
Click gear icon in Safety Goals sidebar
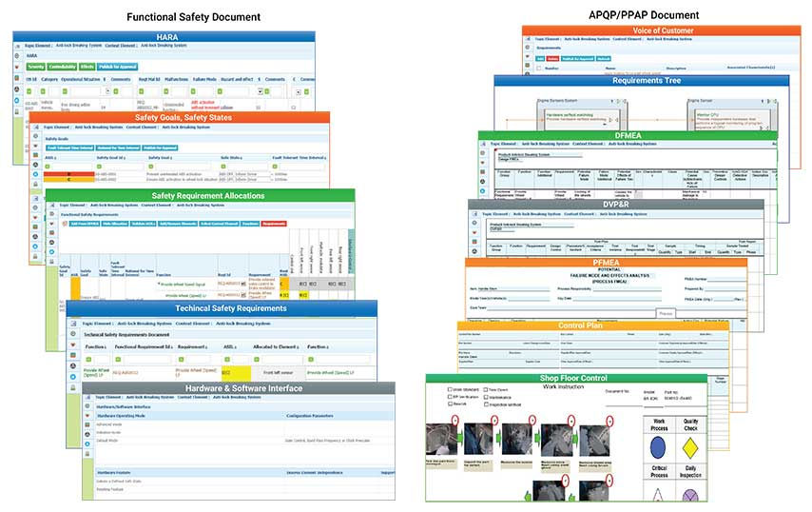(x=36, y=136)
